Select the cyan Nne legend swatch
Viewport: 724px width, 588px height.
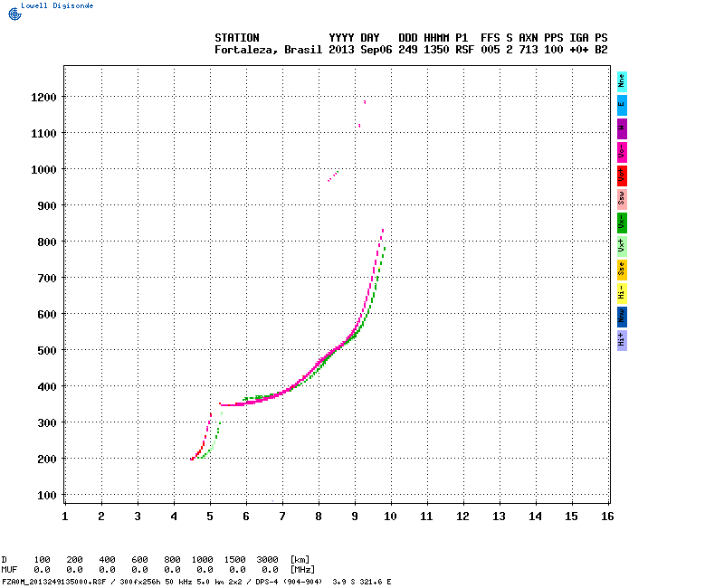click(622, 81)
